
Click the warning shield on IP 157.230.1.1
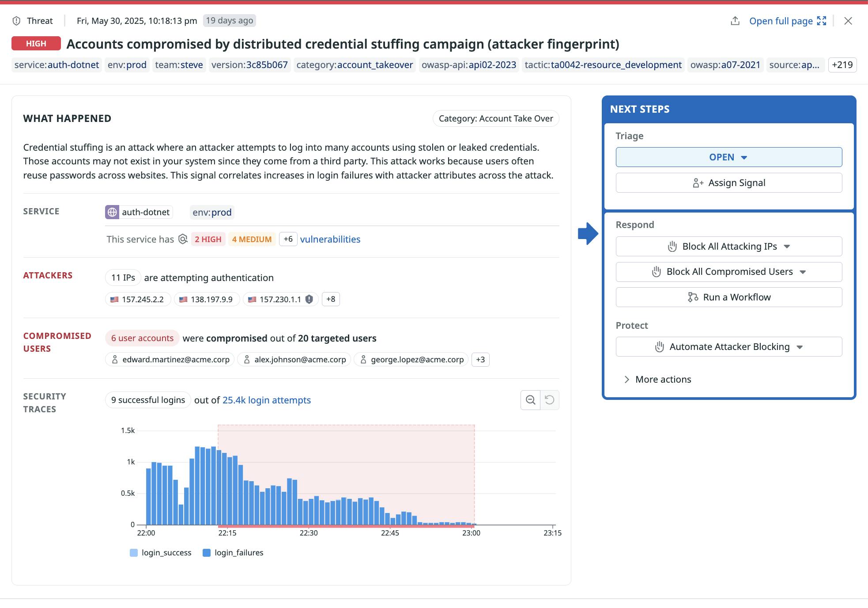point(309,299)
